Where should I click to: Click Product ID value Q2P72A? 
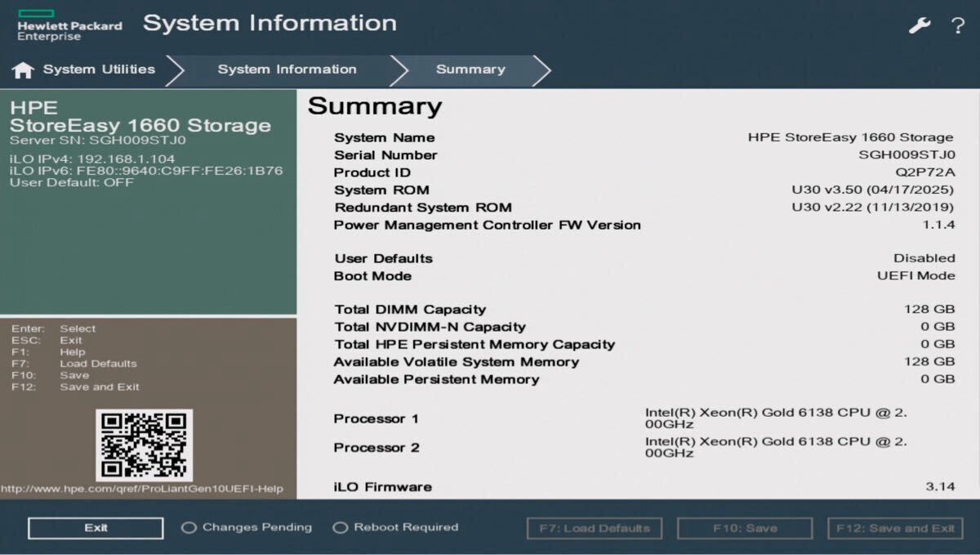[925, 172]
